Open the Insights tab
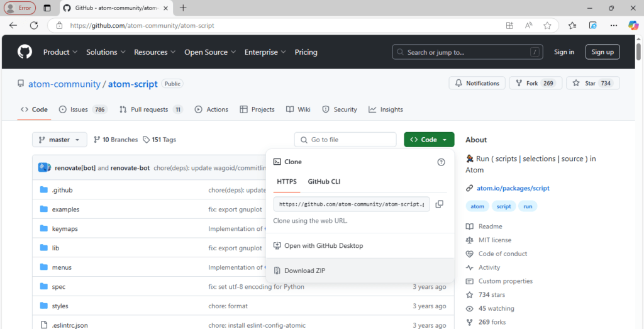Screen dimensions: 644x329 [x=386, y=109]
